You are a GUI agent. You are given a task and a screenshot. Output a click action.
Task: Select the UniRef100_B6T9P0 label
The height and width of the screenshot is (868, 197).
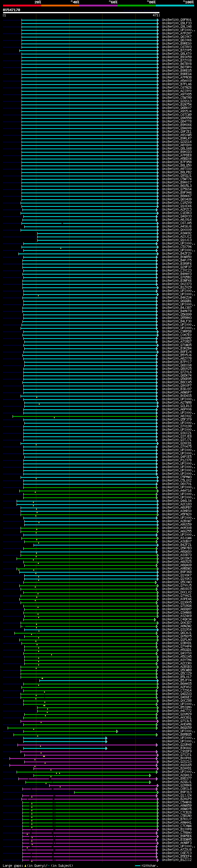(176, 67)
